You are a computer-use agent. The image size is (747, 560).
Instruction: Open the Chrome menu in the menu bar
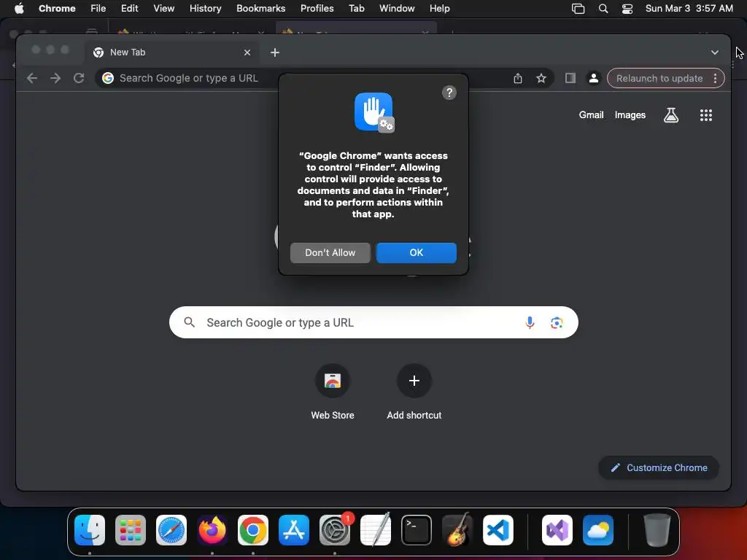57,8
